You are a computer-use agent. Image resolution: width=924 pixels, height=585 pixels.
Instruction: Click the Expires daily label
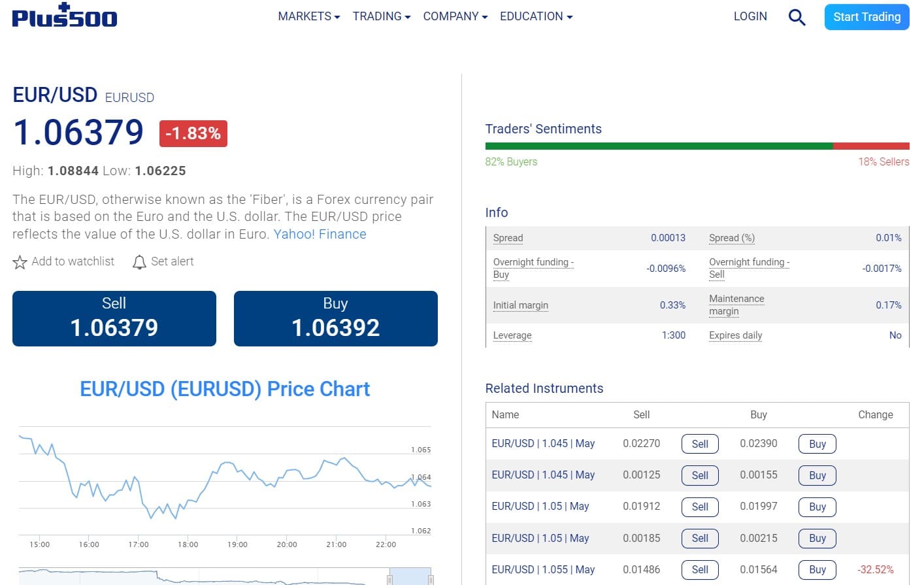click(735, 335)
